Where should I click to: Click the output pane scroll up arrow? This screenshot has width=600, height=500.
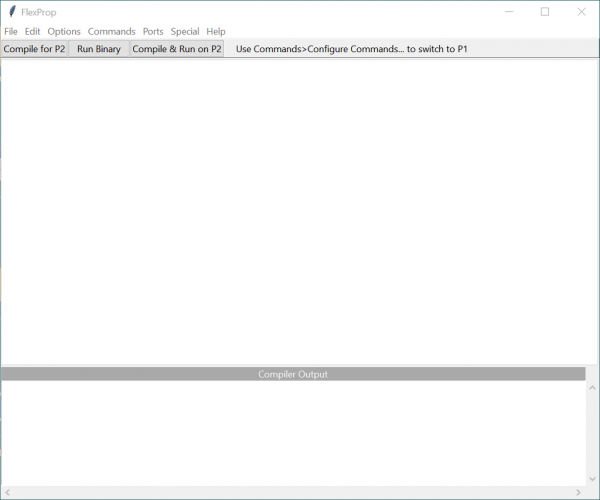(592, 387)
